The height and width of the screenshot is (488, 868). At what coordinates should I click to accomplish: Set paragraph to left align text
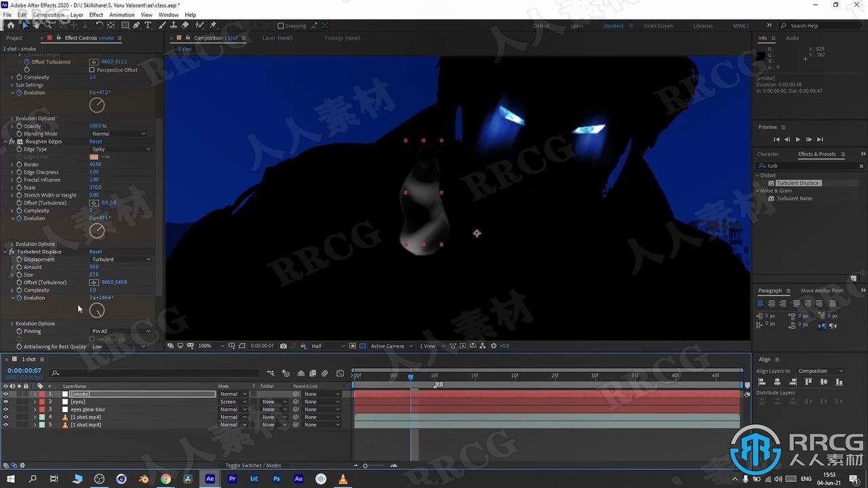click(x=760, y=304)
